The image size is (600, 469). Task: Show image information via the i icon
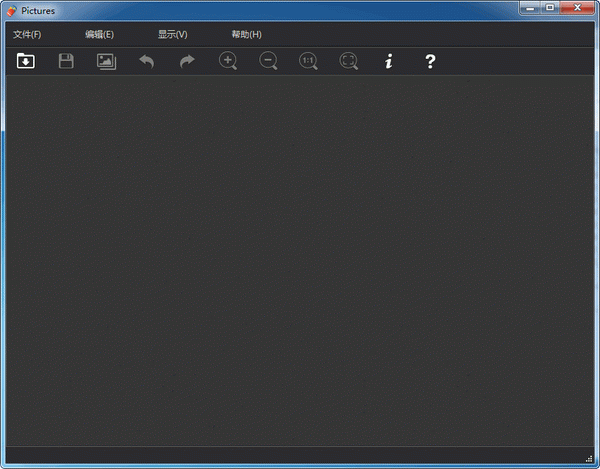[389, 61]
